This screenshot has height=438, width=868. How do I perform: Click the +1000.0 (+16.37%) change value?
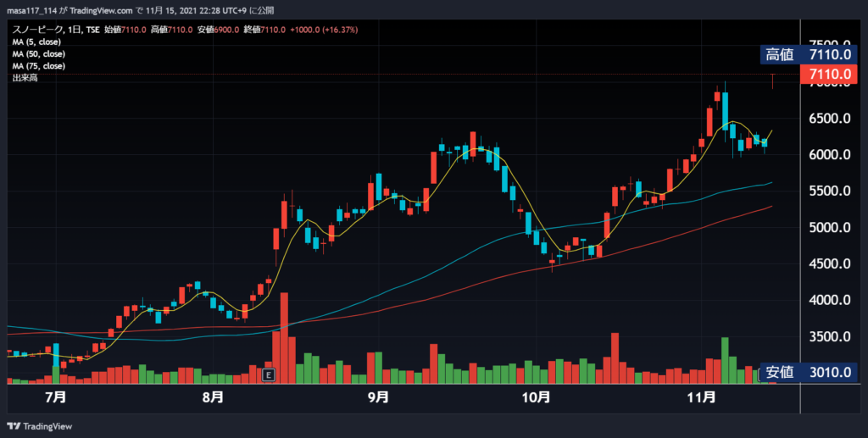pyautogui.click(x=323, y=30)
